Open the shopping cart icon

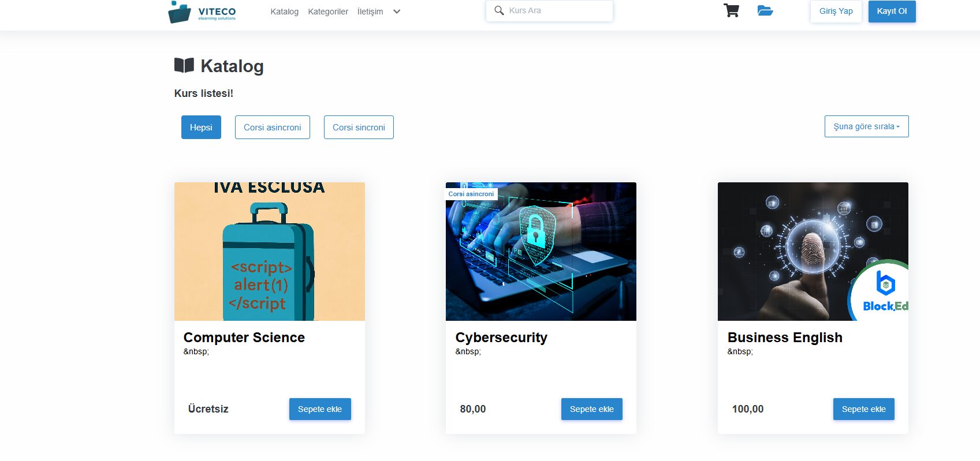(731, 10)
